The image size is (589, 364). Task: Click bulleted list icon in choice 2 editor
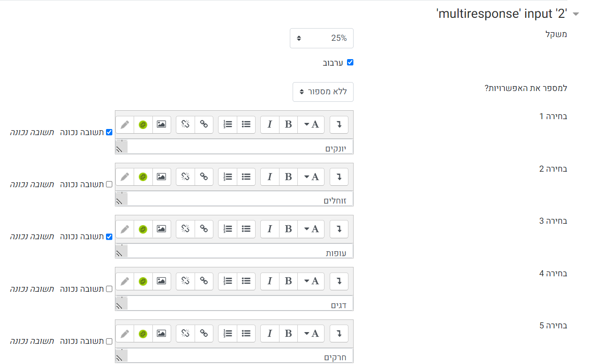tap(246, 176)
